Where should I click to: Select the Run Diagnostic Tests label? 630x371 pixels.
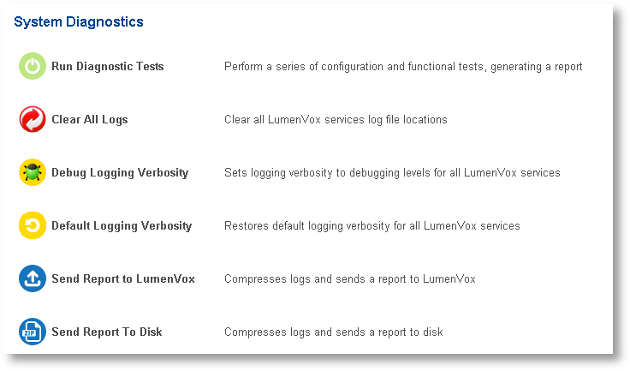(x=108, y=66)
